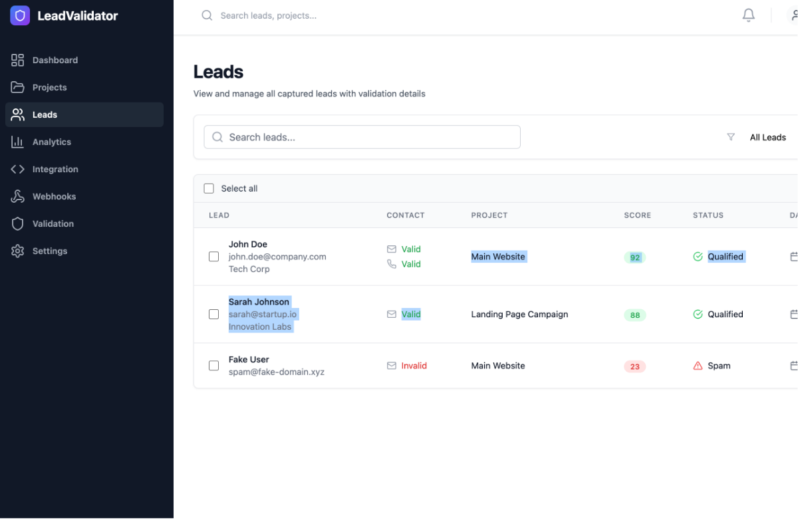Open Settings via the gear icon
Image resolution: width=798 pixels, height=532 pixels.
pos(17,251)
